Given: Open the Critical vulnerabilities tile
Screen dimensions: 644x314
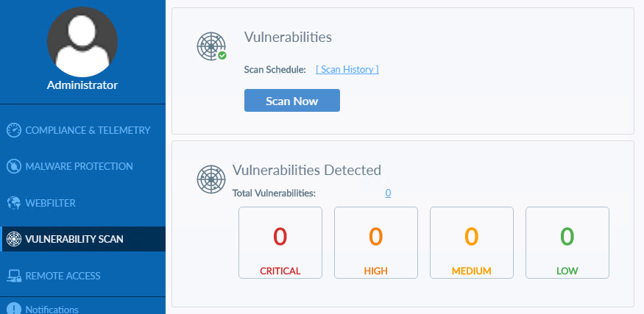Looking at the screenshot, I should (x=280, y=243).
